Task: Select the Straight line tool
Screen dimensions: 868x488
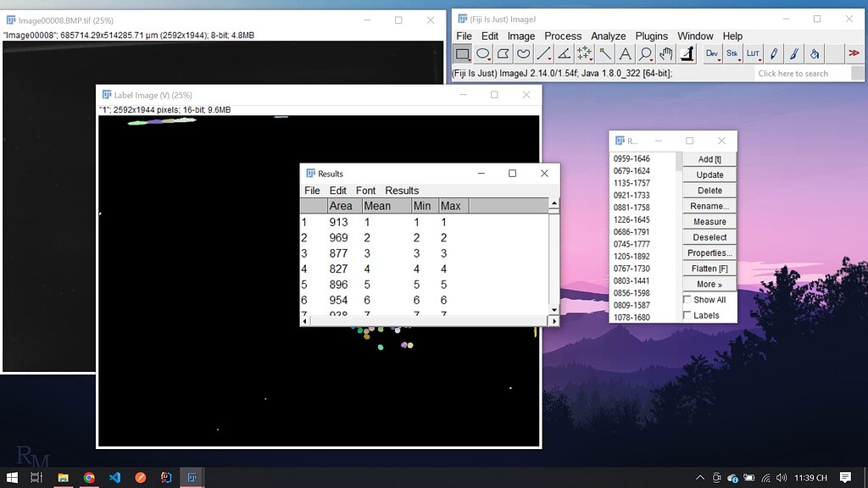Action: [x=545, y=53]
